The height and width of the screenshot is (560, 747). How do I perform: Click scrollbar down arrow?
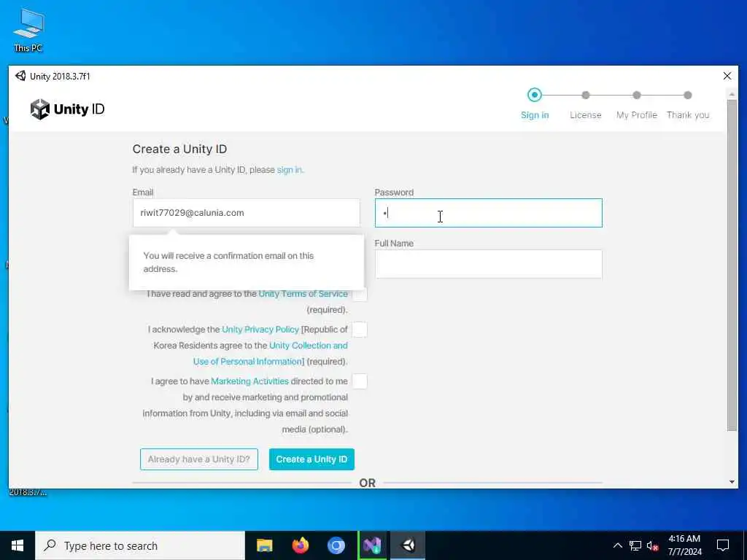click(732, 483)
